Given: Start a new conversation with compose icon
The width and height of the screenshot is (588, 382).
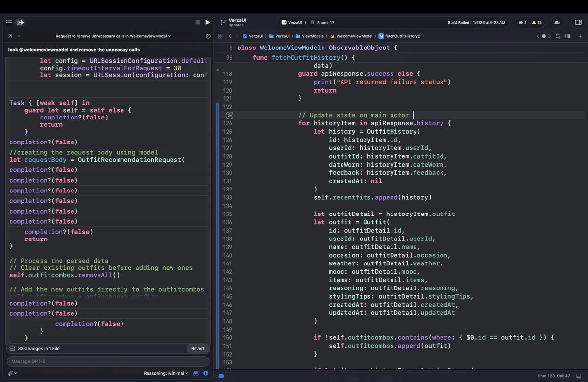Looking at the screenshot, I should pos(10,36).
